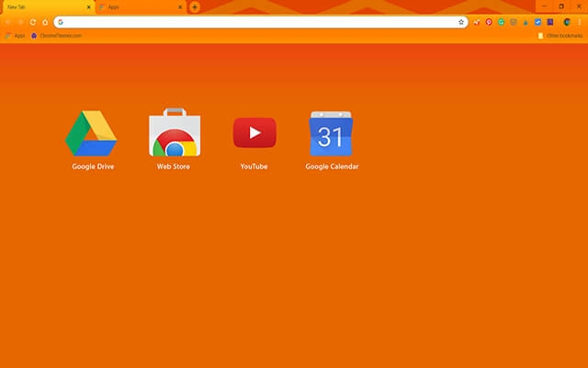
Task: Click the green circular extension icon
Action: pos(502,22)
